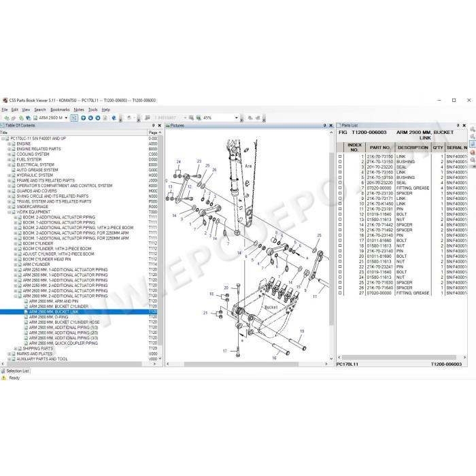Viewport: 476px width, 476px height.
Task: Collapse ARM 2900 MM, 2-ADDITIONAL ACTUATOR PIPING node
Action: tap(16, 296)
